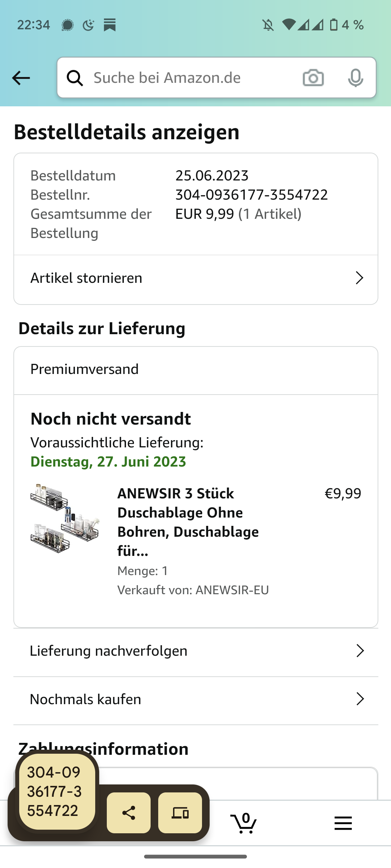Tap the share icon in clipboard popup
This screenshot has height=868, width=391.
tap(129, 813)
